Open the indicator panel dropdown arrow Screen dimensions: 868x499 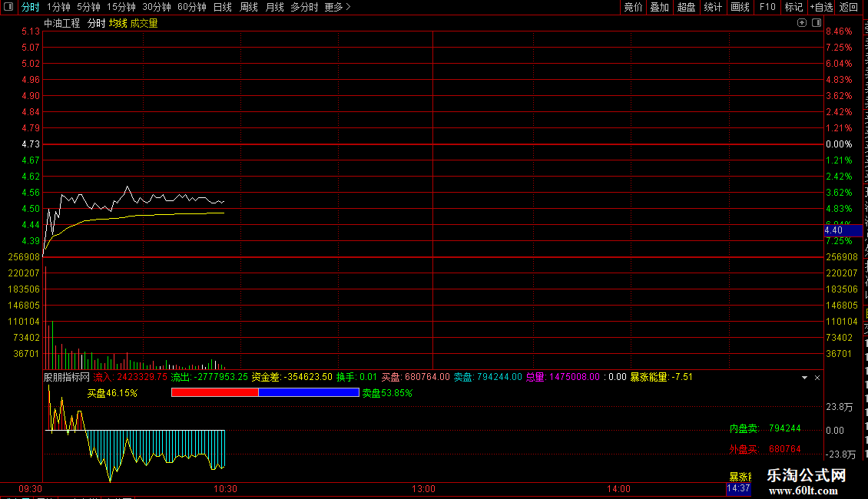coord(804,378)
